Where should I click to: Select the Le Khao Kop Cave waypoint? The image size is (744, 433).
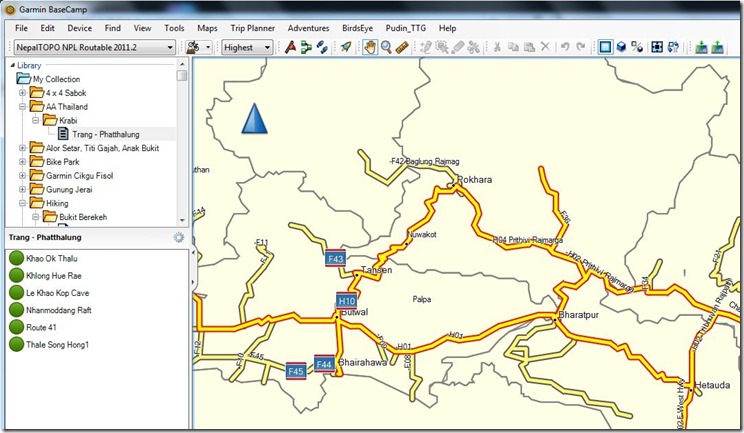(57, 293)
